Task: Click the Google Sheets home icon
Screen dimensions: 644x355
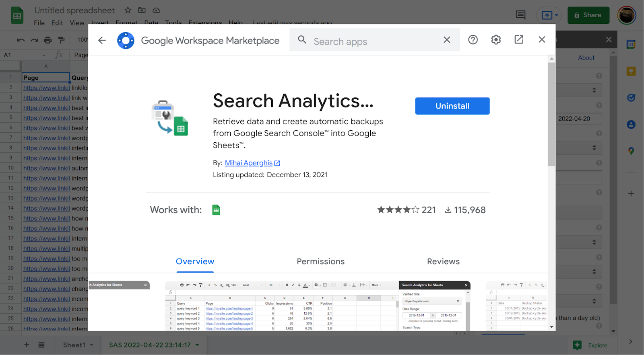Action: coord(17,16)
